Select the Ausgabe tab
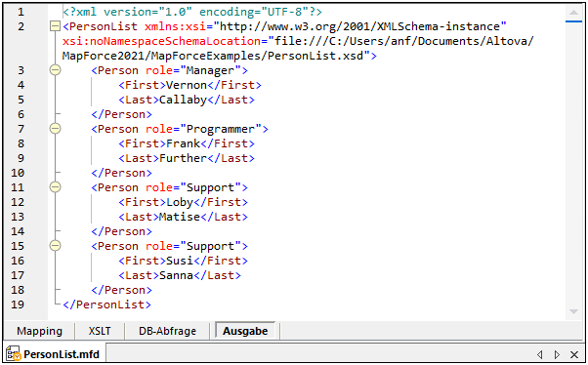The width and height of the screenshot is (588, 365). coord(245,331)
